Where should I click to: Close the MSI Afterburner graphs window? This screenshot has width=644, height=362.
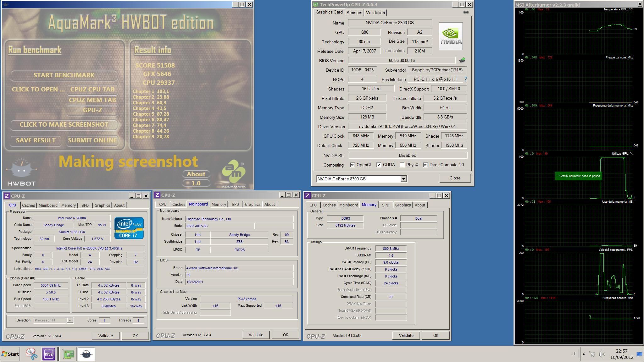640,4
